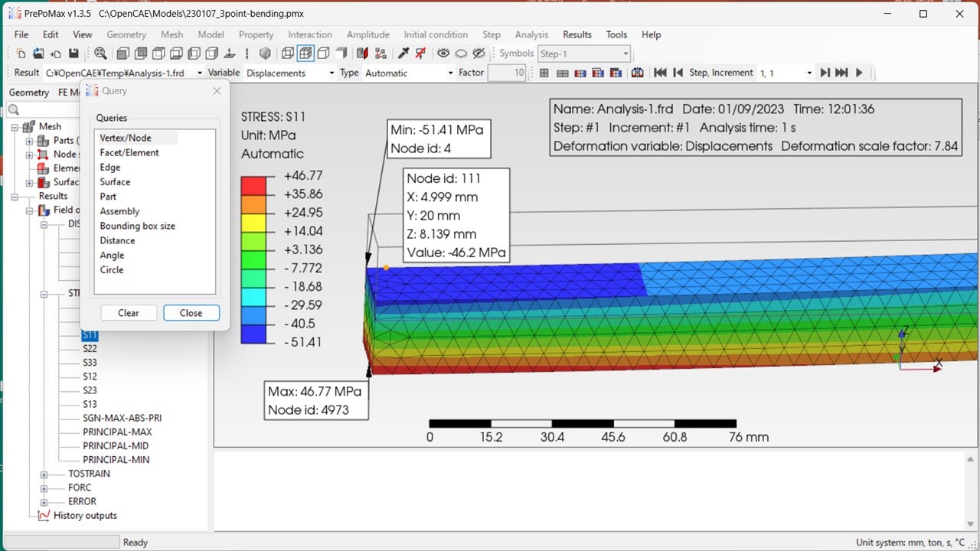980x551 pixels.
Task: Select the S33 stress component
Action: pyautogui.click(x=90, y=363)
